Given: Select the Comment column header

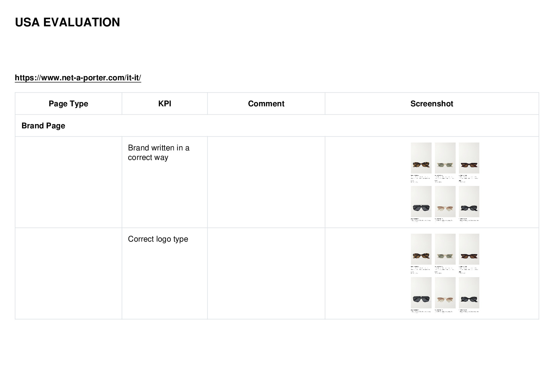Looking at the screenshot, I should pos(266,104).
